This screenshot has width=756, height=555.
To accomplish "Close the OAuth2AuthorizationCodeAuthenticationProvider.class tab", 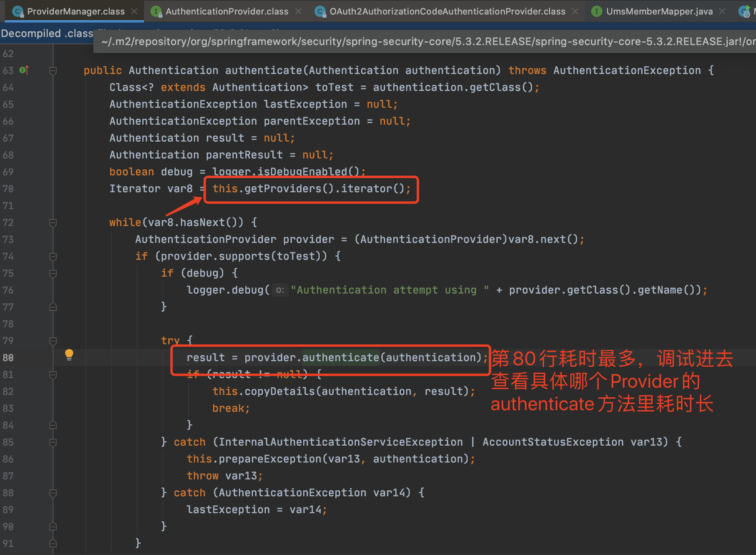I will [575, 12].
